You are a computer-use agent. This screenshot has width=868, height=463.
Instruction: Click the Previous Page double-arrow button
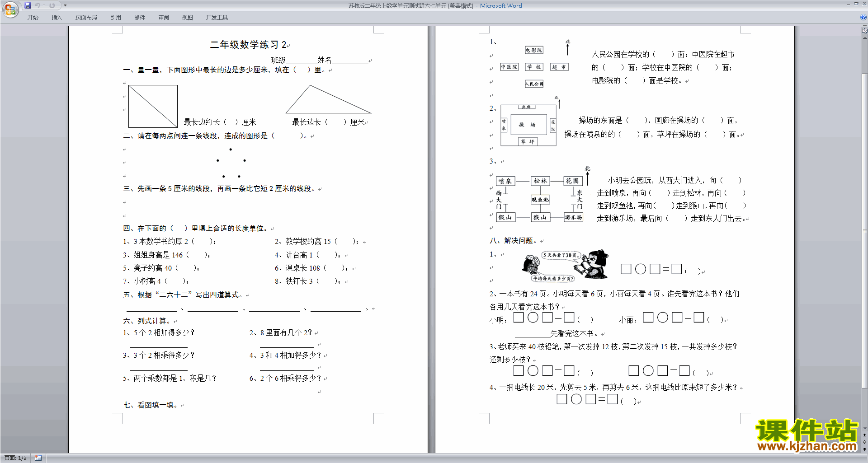coord(865,435)
